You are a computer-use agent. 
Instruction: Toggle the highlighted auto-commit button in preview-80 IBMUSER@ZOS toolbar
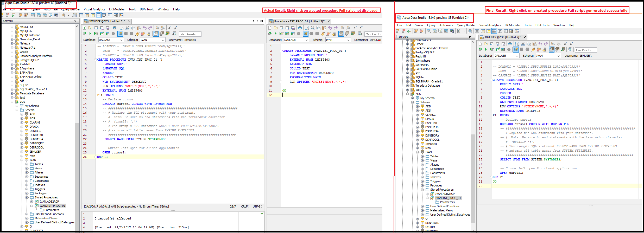(120, 34)
